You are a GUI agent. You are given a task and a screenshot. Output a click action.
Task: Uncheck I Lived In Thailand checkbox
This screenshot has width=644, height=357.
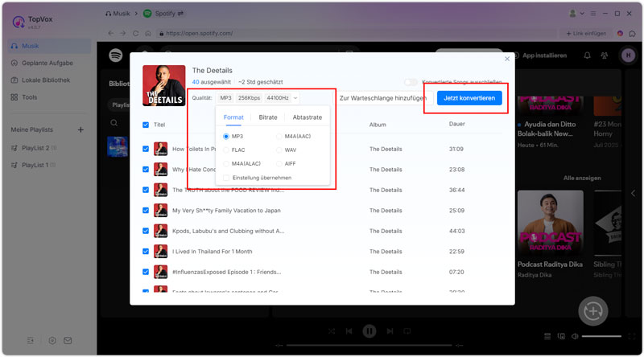146,252
